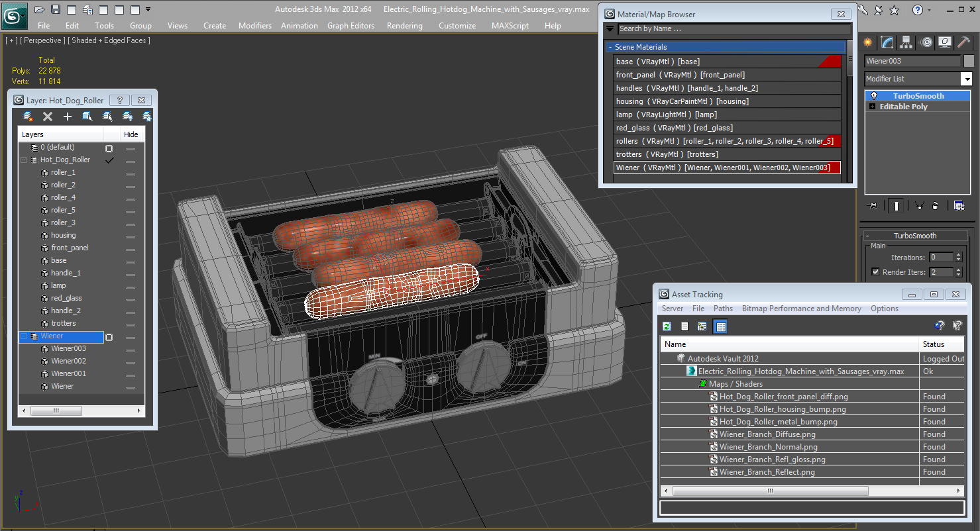Open the Utilities hammer panel tab
Viewport: 980px width, 531px height.
tap(964, 42)
